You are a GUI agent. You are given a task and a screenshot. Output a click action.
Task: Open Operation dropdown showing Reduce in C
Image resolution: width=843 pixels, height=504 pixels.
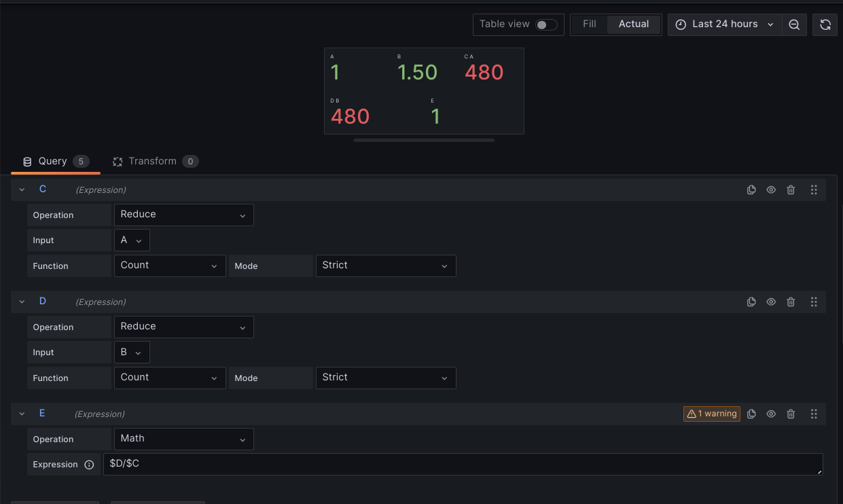(x=184, y=215)
